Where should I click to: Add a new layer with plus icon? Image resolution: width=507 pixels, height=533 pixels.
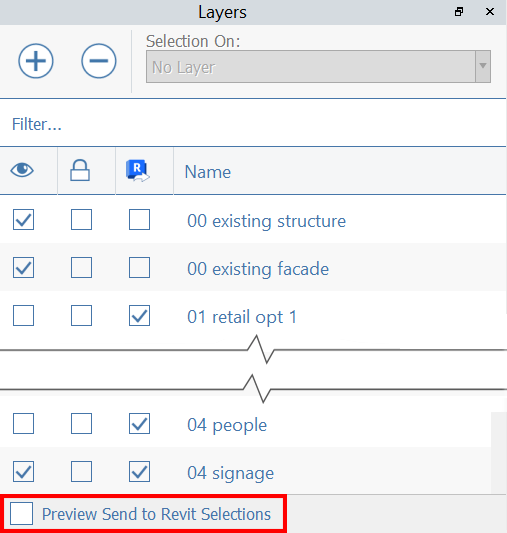(x=36, y=61)
